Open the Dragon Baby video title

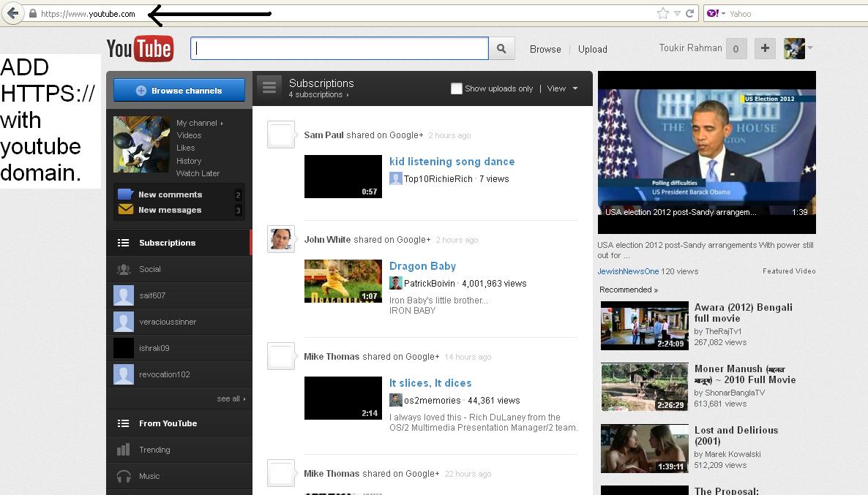(422, 266)
